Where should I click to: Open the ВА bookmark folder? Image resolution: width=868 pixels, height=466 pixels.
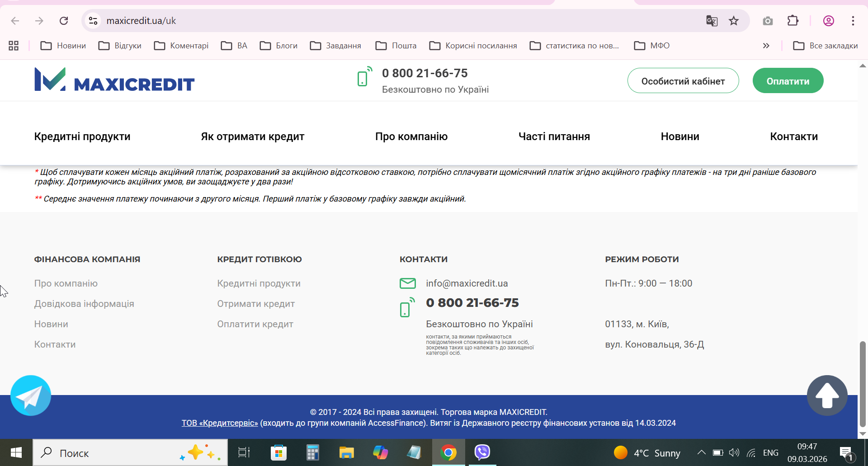tap(234, 46)
